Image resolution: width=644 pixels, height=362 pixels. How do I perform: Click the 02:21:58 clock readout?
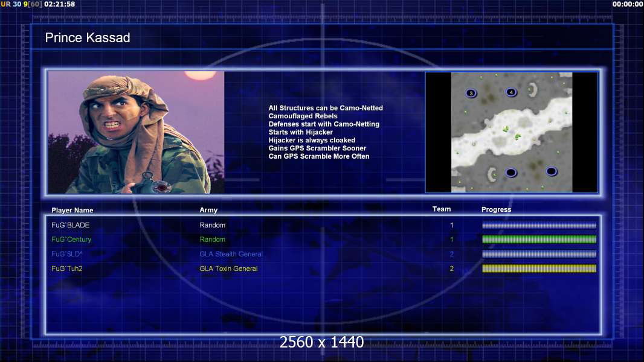[60, 4]
